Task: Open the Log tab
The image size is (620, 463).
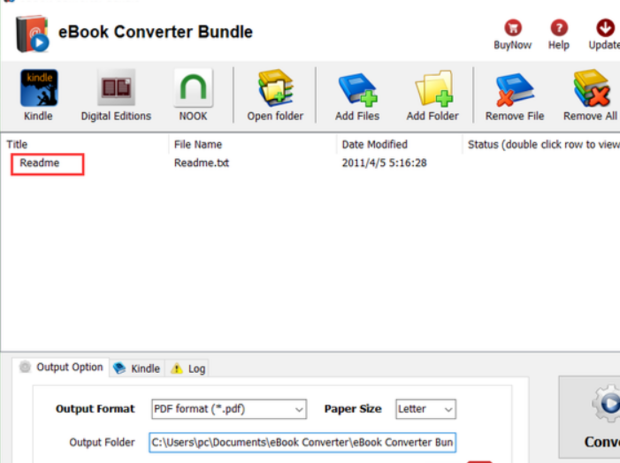Action: click(187, 369)
